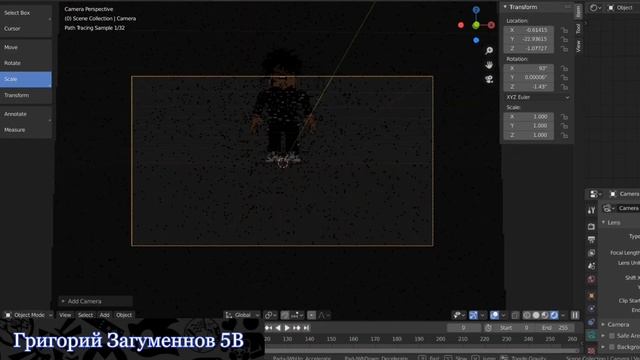Pause the viewport render preview

click(x=575, y=315)
